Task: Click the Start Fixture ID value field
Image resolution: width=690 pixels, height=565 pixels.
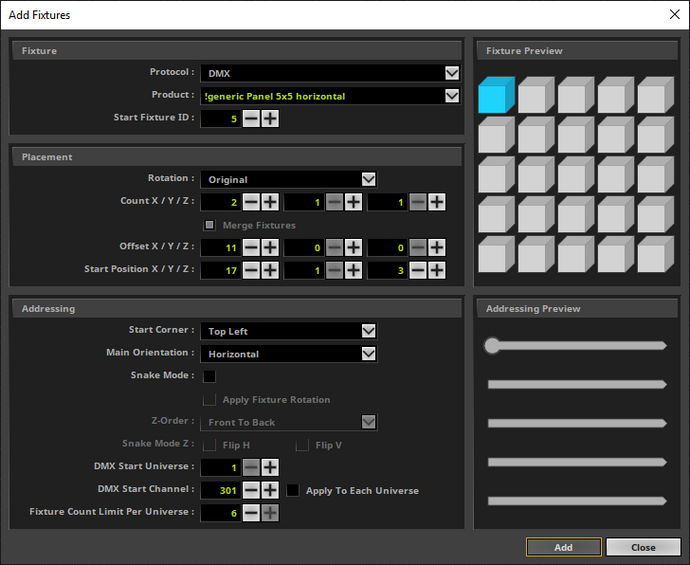Action: pyautogui.click(x=220, y=118)
